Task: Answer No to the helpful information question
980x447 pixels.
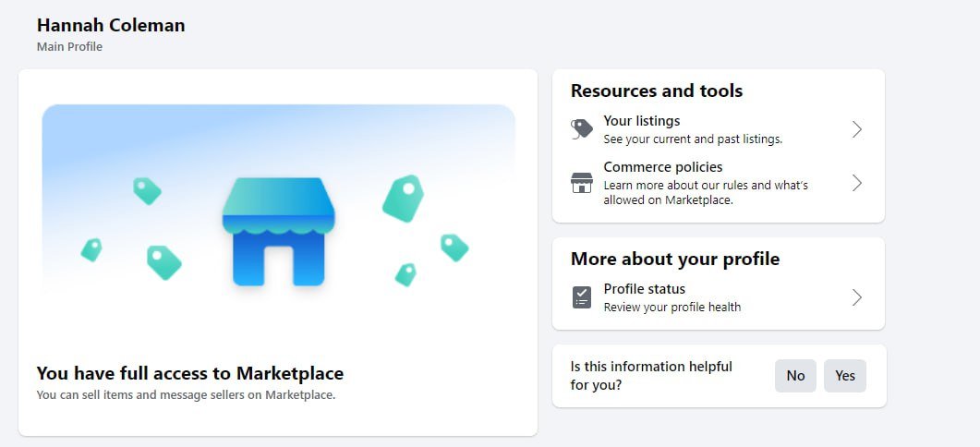Action: tap(795, 376)
